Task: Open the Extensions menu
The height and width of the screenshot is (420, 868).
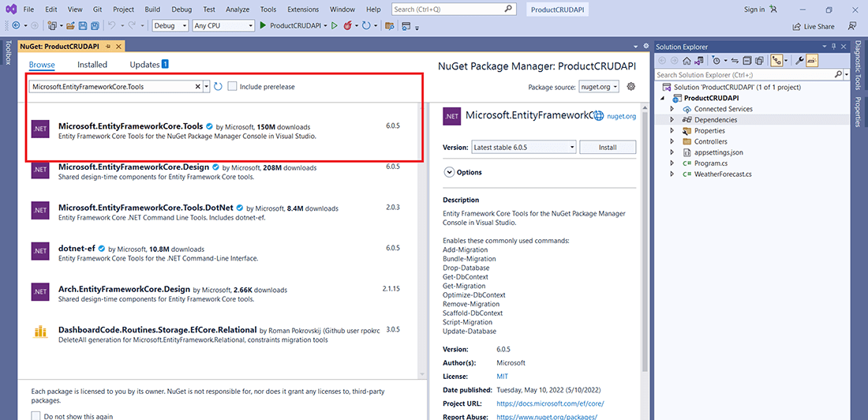Action: coord(304,9)
